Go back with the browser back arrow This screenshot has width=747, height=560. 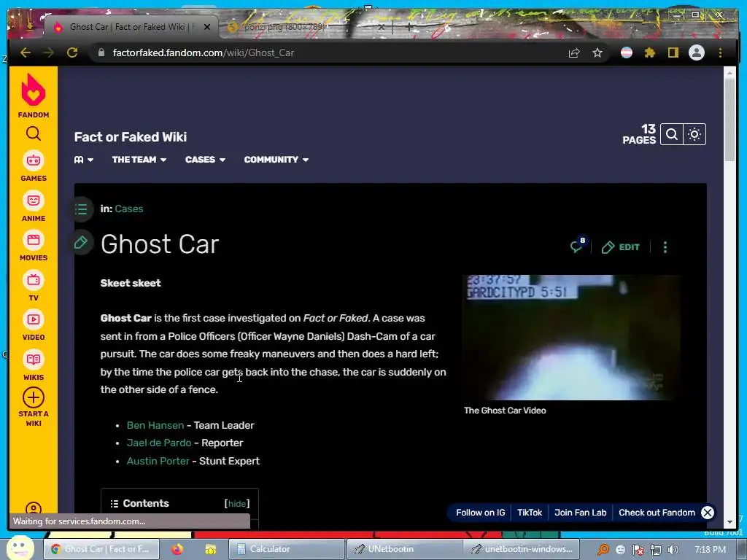[26, 52]
